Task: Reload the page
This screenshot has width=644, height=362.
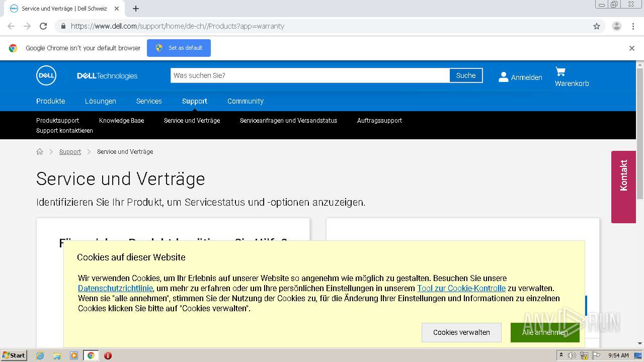Action: 43,26
